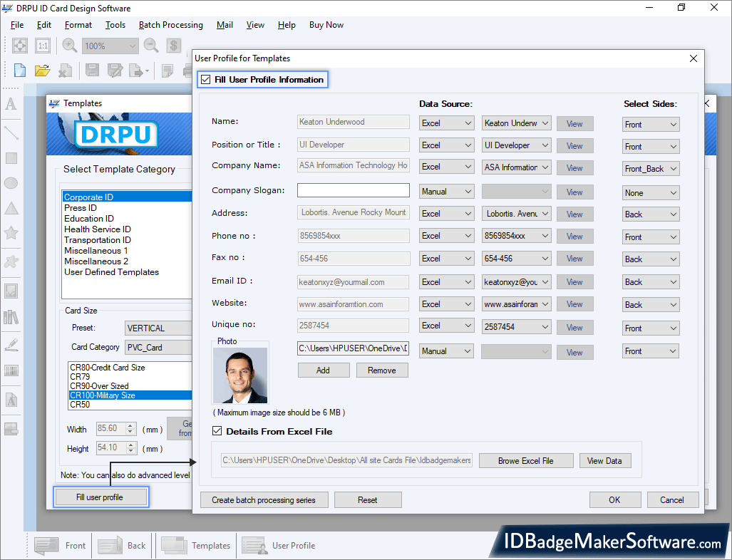Open the Batch Processing menu
732x560 pixels.
click(x=170, y=24)
